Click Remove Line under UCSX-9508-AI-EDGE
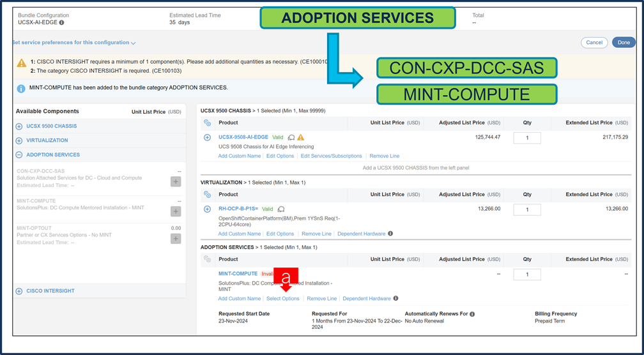Screen dimensions: 644x355 point(385,156)
